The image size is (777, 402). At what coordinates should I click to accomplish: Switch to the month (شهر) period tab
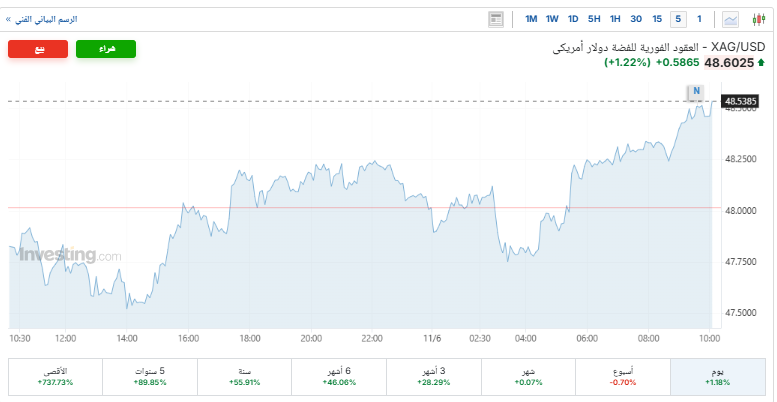click(x=527, y=376)
